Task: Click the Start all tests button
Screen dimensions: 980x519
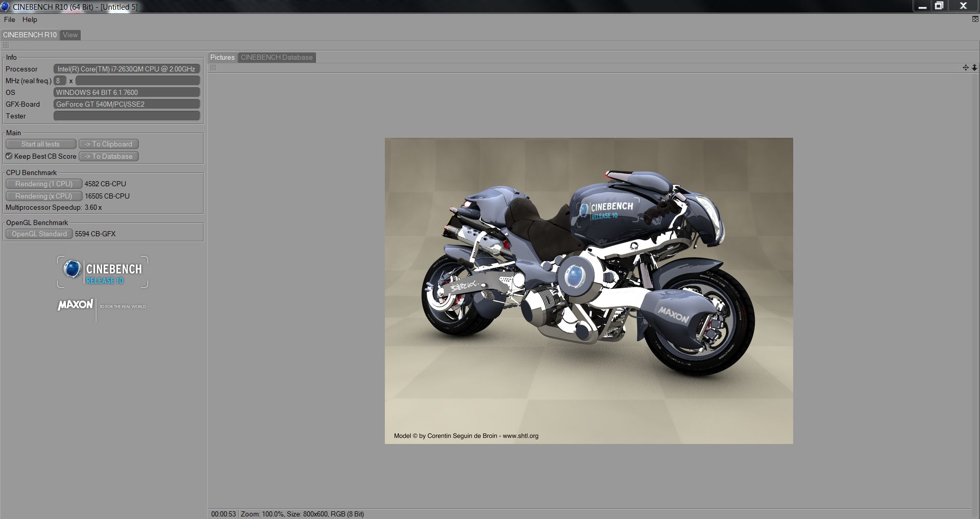Action: point(41,144)
